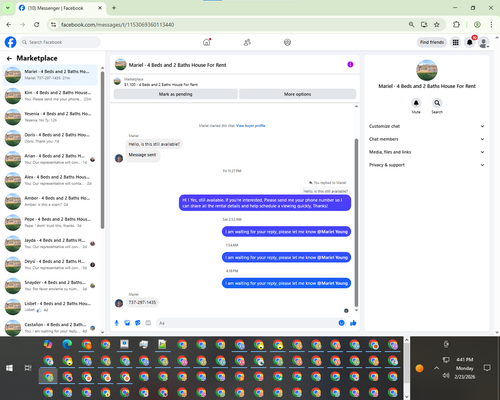Click the chat messages vertical scrollbar
Viewport: 500px width, 400px height.
pos(356,223)
